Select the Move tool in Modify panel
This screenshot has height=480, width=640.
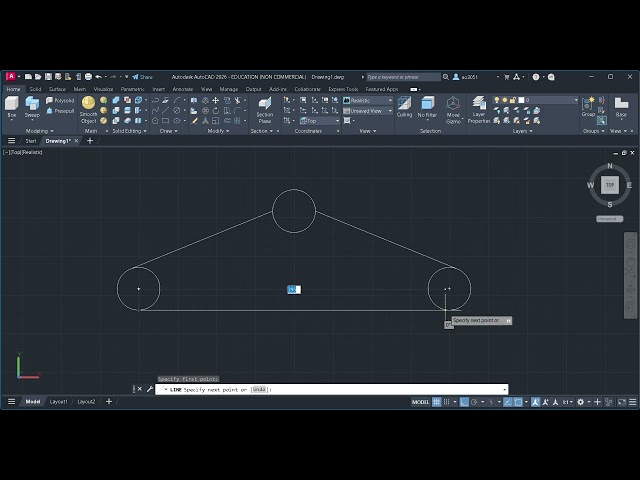(x=216, y=100)
